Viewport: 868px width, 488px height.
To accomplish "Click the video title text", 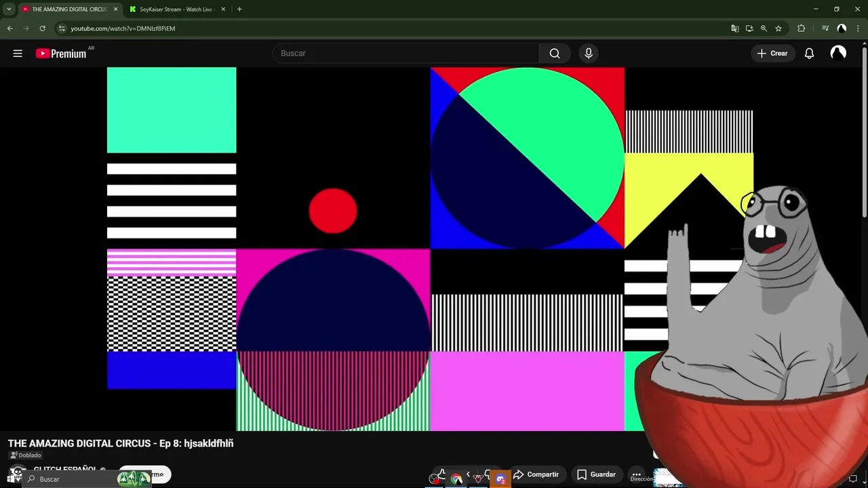I will coord(121,443).
